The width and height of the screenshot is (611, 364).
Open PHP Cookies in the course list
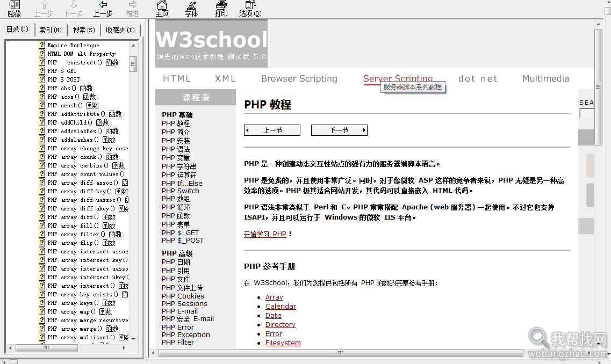(183, 296)
